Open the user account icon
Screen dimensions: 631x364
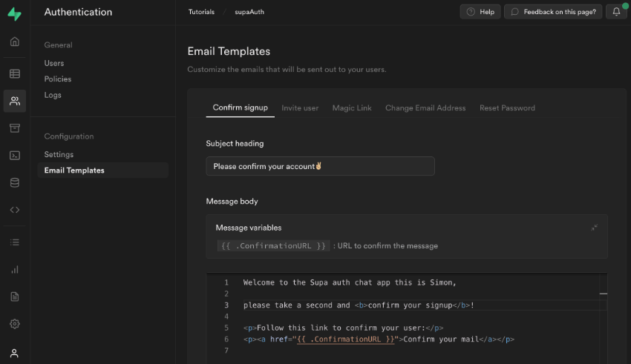[x=15, y=353]
